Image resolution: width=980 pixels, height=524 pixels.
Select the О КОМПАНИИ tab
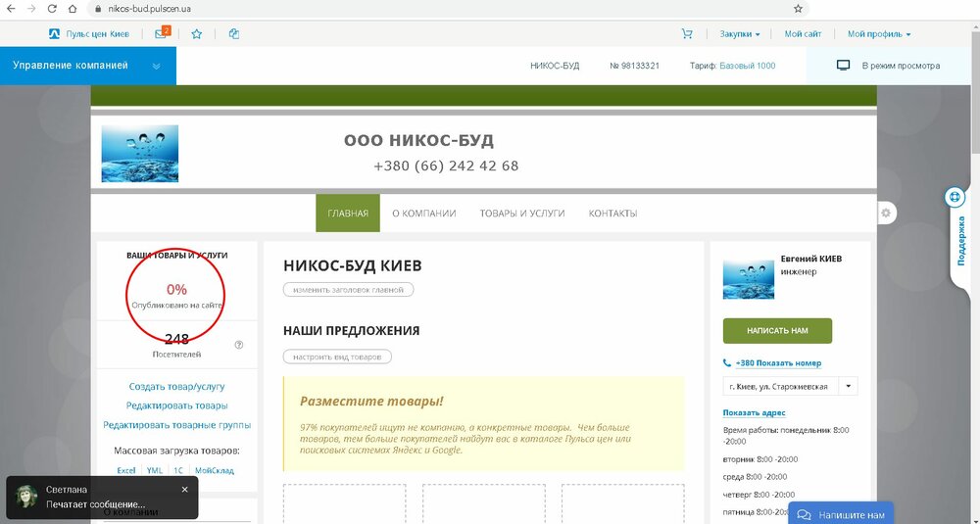[423, 213]
